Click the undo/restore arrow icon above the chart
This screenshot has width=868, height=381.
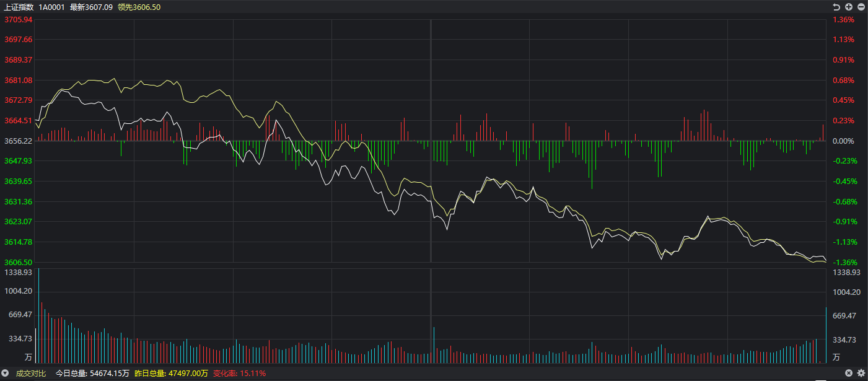click(x=836, y=7)
